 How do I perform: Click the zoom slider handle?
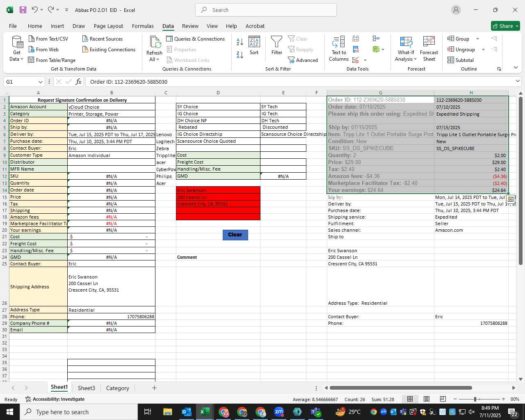(475, 399)
